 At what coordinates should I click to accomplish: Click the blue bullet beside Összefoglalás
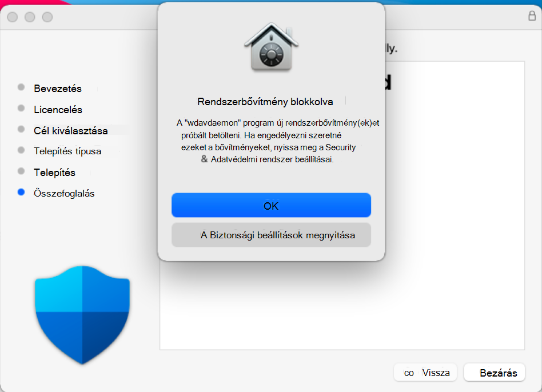coord(21,192)
